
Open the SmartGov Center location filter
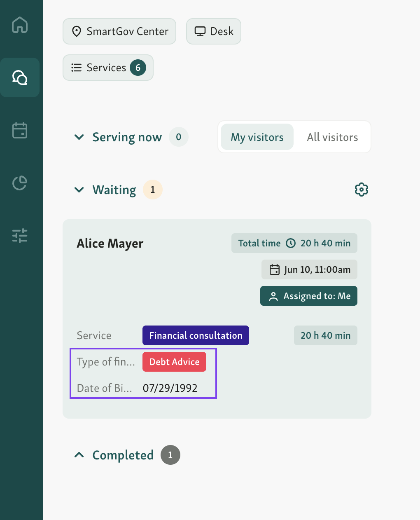(x=119, y=31)
